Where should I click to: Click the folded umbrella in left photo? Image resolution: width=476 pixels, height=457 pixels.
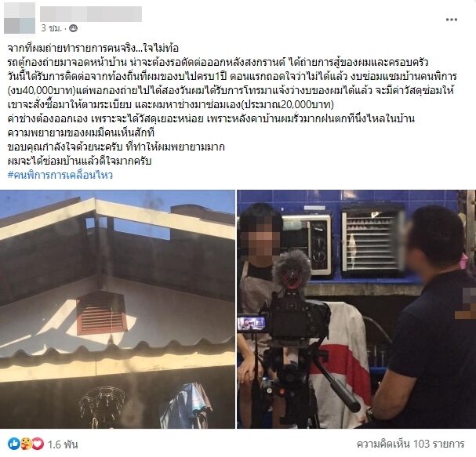(x=187, y=406)
